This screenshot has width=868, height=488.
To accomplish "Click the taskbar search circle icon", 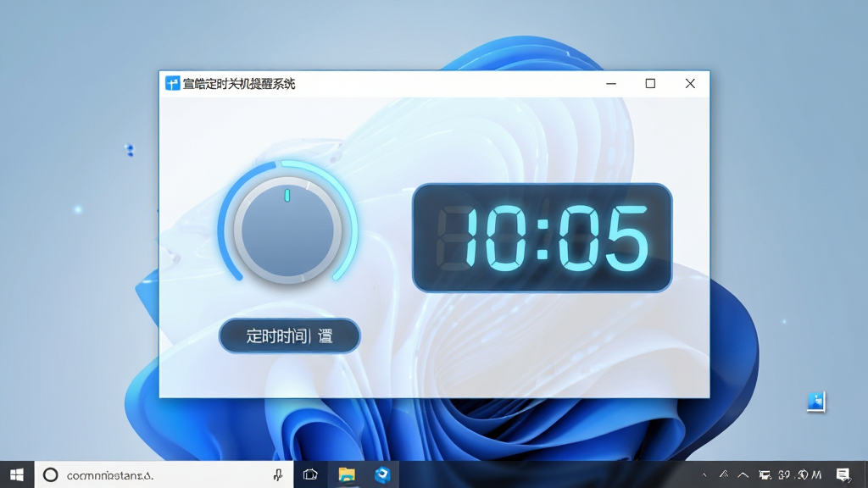I will tap(50, 474).
